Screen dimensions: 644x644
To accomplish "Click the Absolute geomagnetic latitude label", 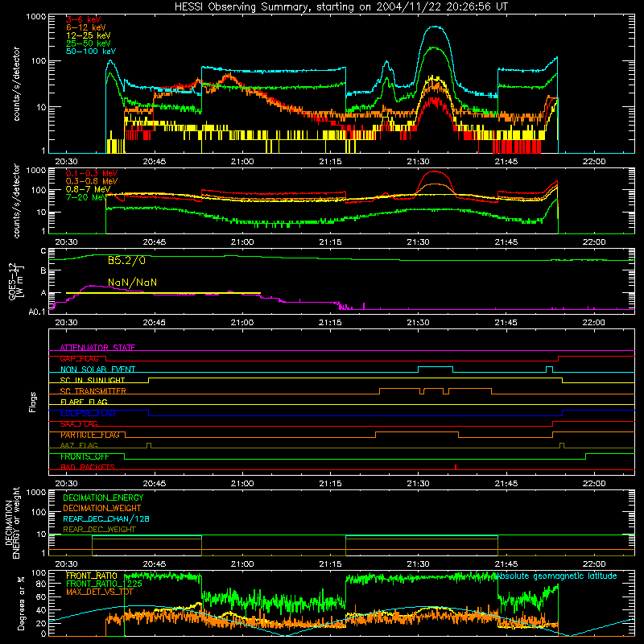I will pos(556,576).
